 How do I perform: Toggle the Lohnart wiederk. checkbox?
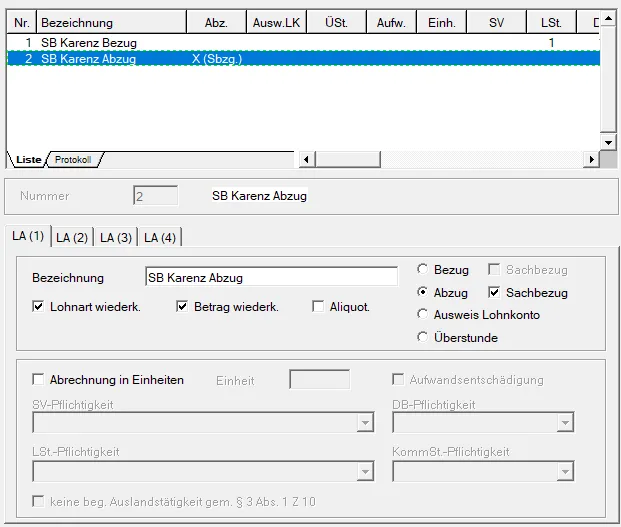click(38, 306)
